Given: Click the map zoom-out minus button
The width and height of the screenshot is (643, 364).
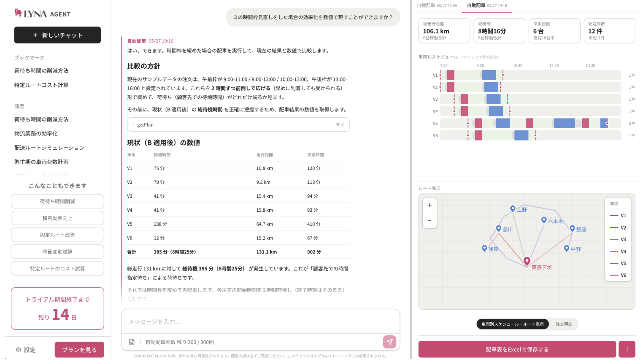Looking at the screenshot, I should [430, 221].
